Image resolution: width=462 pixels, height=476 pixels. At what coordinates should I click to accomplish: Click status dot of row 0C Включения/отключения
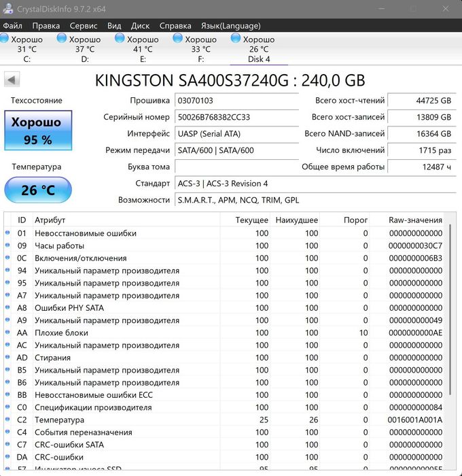click(x=7, y=258)
